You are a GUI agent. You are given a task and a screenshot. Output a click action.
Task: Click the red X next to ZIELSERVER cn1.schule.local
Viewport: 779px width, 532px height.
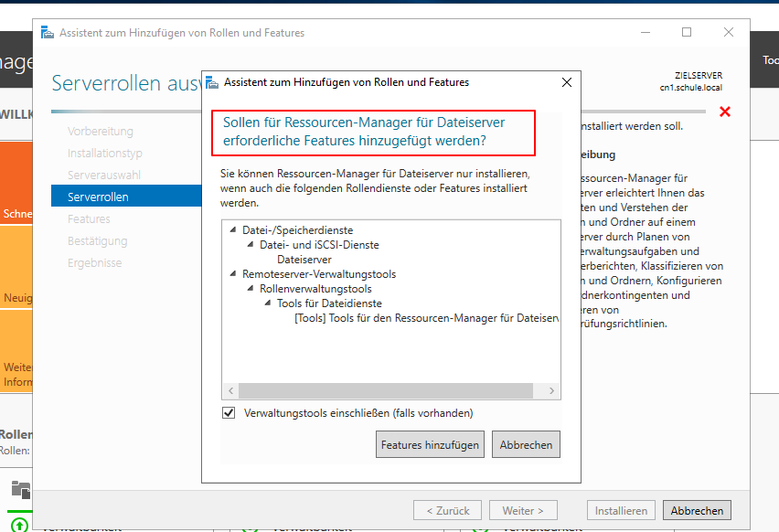point(725,112)
